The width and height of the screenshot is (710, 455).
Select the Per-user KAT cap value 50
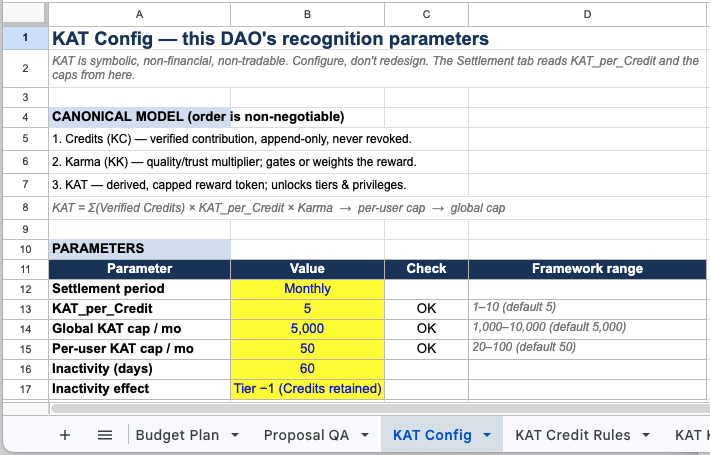(307, 349)
